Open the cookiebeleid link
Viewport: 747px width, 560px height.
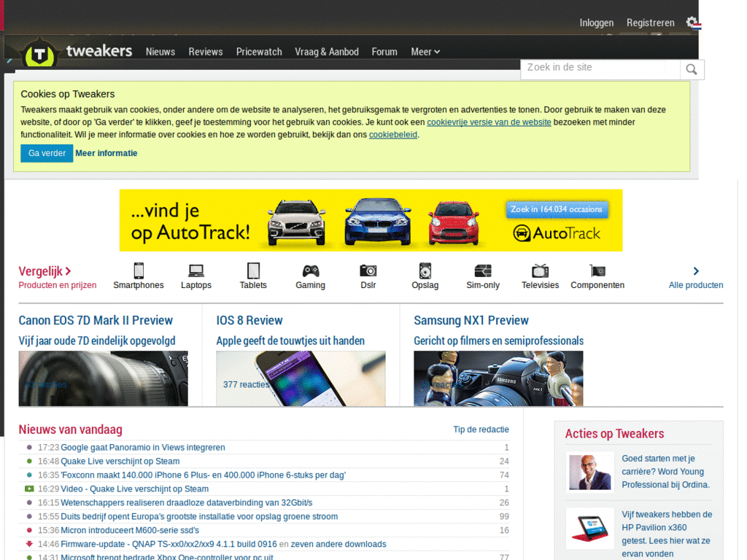(393, 134)
